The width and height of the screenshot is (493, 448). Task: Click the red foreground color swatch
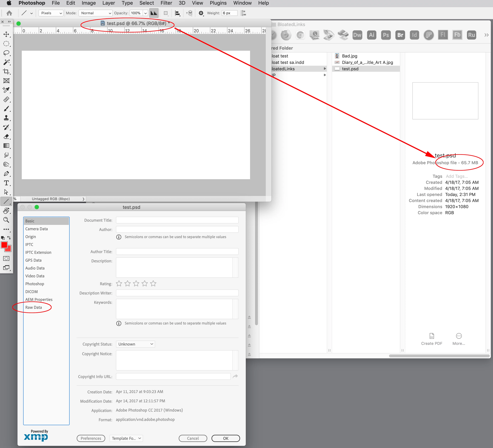(x=4, y=245)
